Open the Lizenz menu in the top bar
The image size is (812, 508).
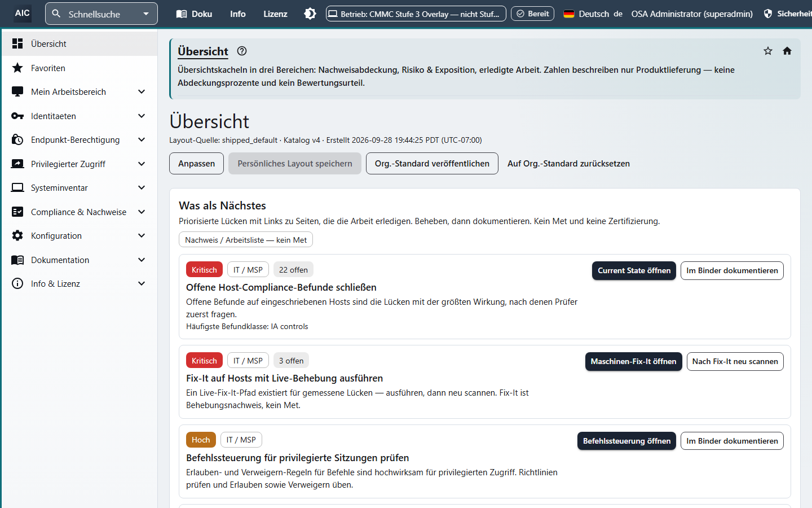click(275, 14)
